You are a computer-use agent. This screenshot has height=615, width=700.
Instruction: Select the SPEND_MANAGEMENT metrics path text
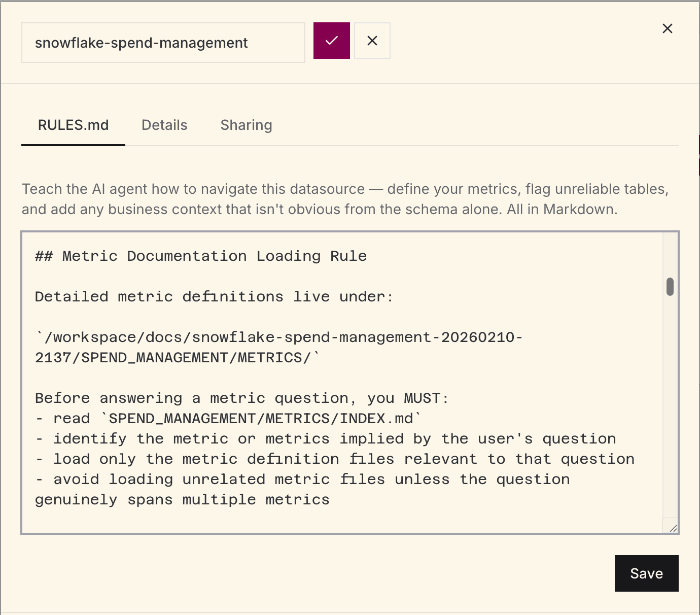point(278,347)
